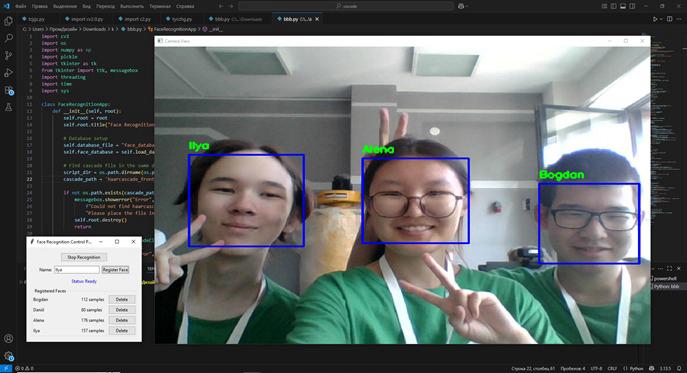
Task: Click the Face Recognition panel feather icon
Action: (32, 242)
